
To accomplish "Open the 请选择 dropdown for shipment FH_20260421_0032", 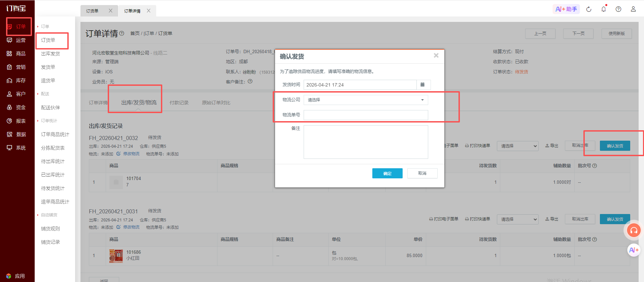I will 517,146.
